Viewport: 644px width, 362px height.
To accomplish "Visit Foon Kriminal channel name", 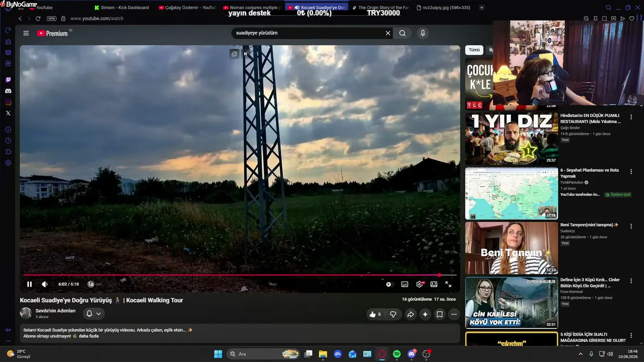I will 572,292.
